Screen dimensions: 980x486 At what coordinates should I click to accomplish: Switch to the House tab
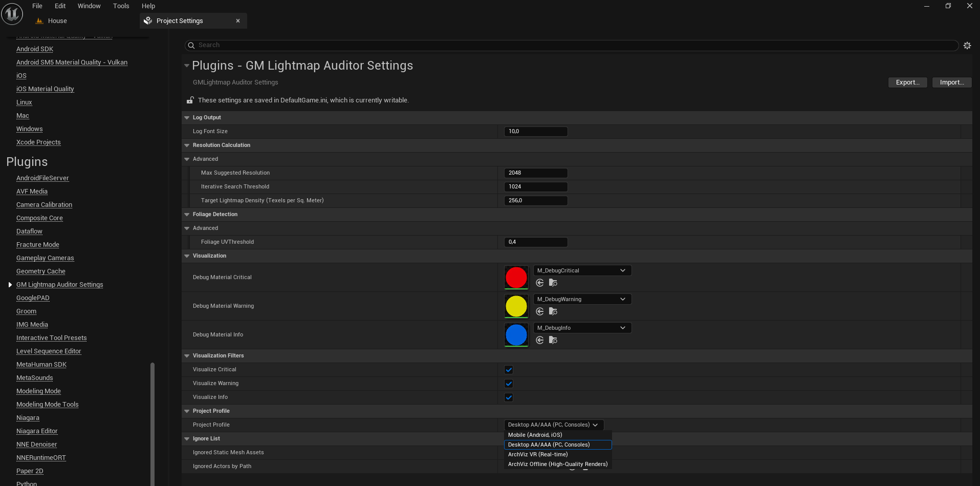coord(57,21)
